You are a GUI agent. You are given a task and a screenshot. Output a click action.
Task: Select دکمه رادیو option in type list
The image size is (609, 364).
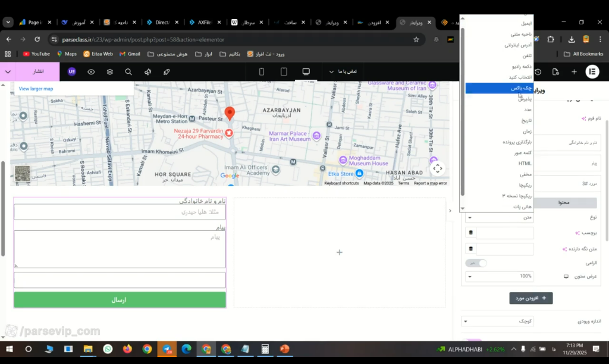pyautogui.click(x=500, y=67)
